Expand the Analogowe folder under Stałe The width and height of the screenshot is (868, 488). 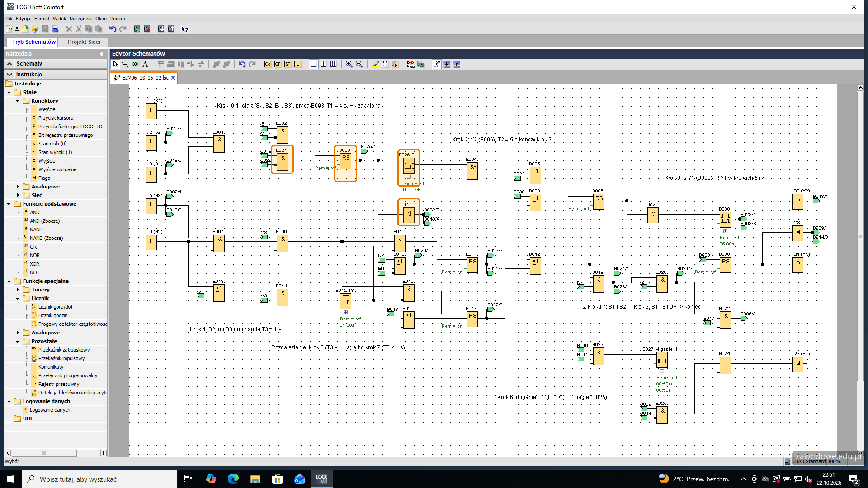pos(18,187)
